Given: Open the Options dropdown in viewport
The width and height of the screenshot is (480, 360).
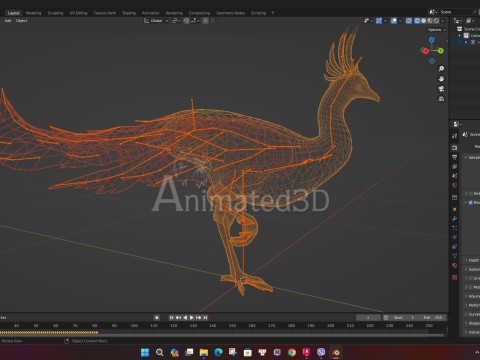Looking at the screenshot, I should 437,30.
